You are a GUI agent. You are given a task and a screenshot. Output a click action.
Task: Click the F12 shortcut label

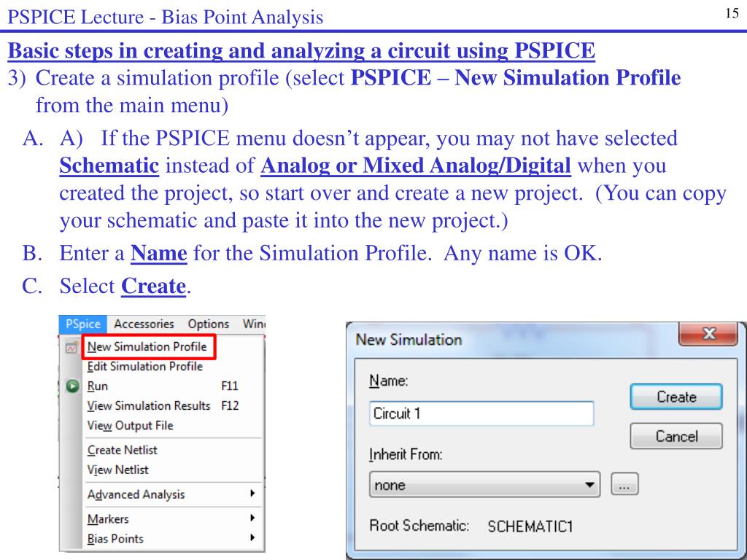point(230,405)
